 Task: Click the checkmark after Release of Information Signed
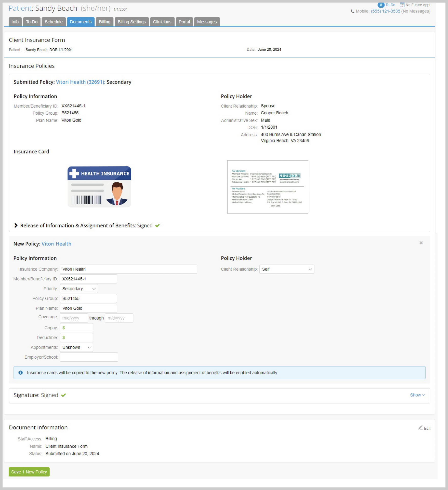pos(157,226)
